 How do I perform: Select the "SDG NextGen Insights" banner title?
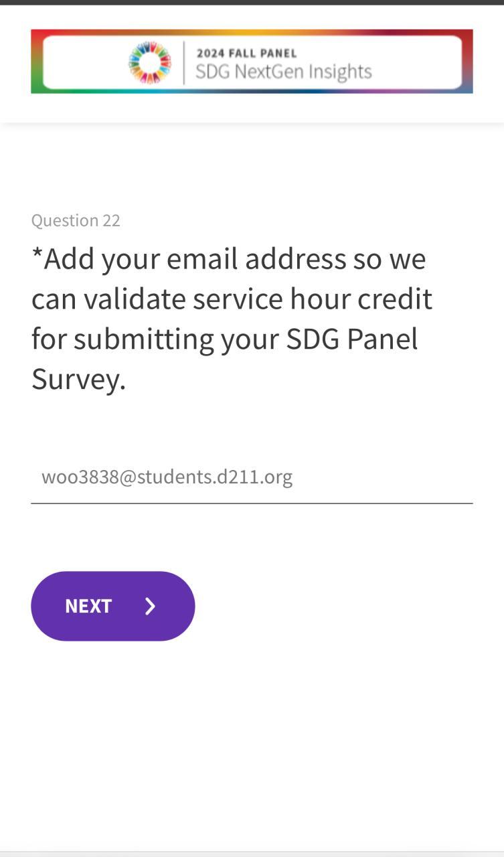coord(283,72)
